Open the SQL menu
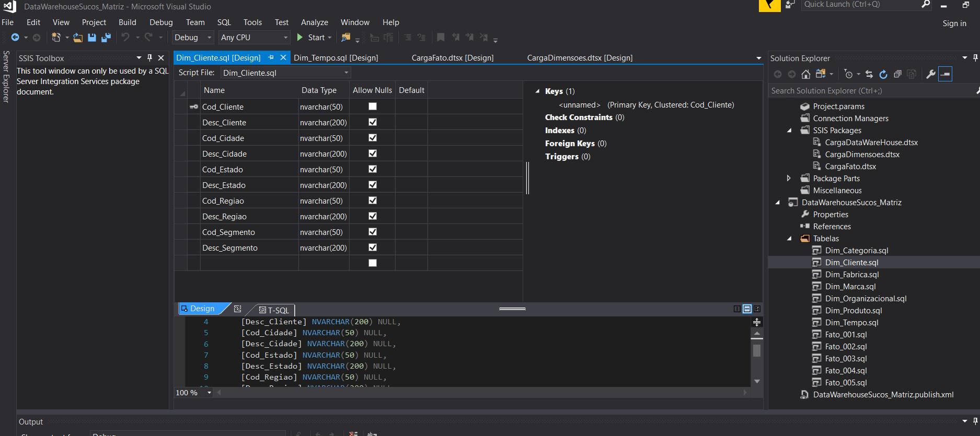This screenshot has height=436, width=980. tap(224, 22)
